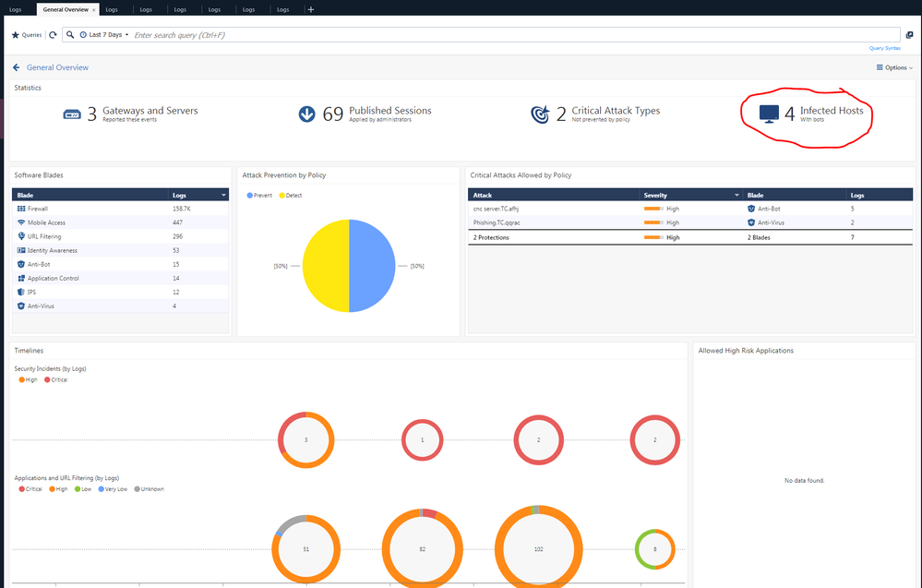
Task: Click the Identity Awareness blade icon
Action: (x=21, y=250)
